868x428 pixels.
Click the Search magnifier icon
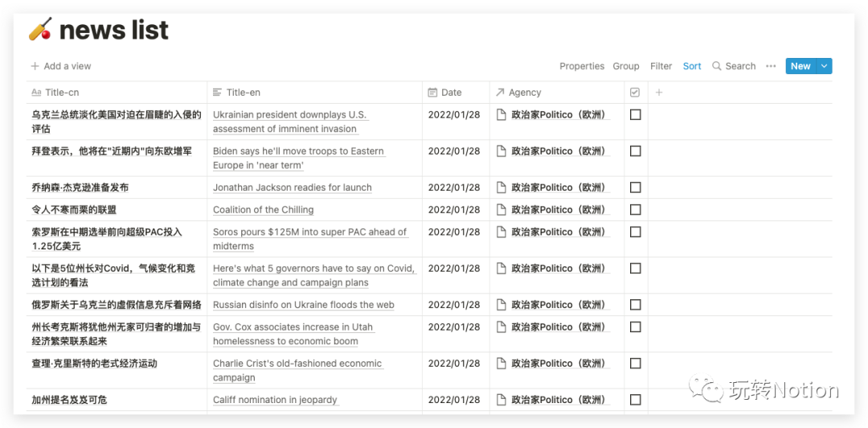(717, 66)
